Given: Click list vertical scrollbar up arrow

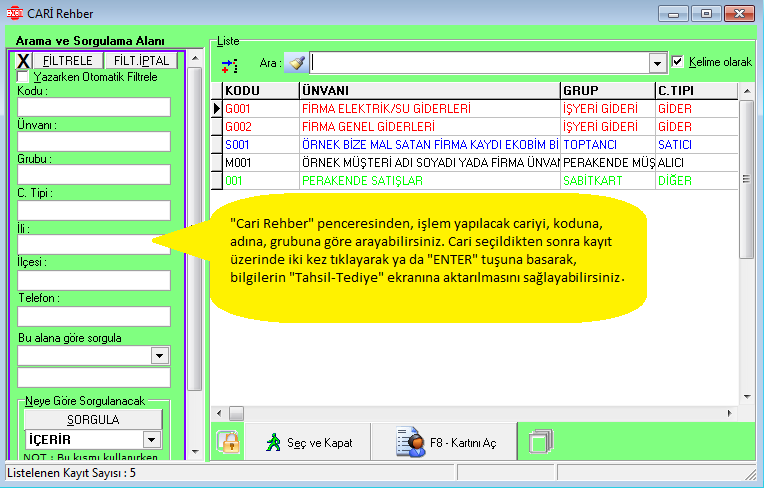Looking at the screenshot, I should 746,91.
